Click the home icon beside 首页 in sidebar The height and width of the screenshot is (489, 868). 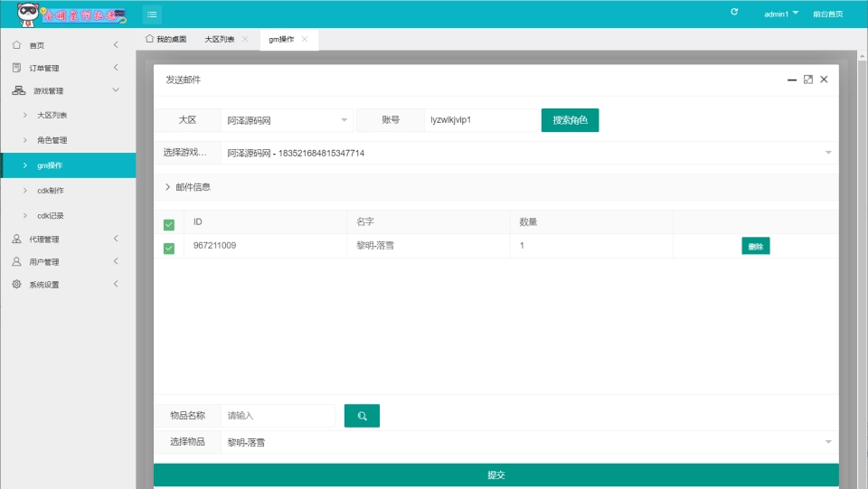(16, 45)
